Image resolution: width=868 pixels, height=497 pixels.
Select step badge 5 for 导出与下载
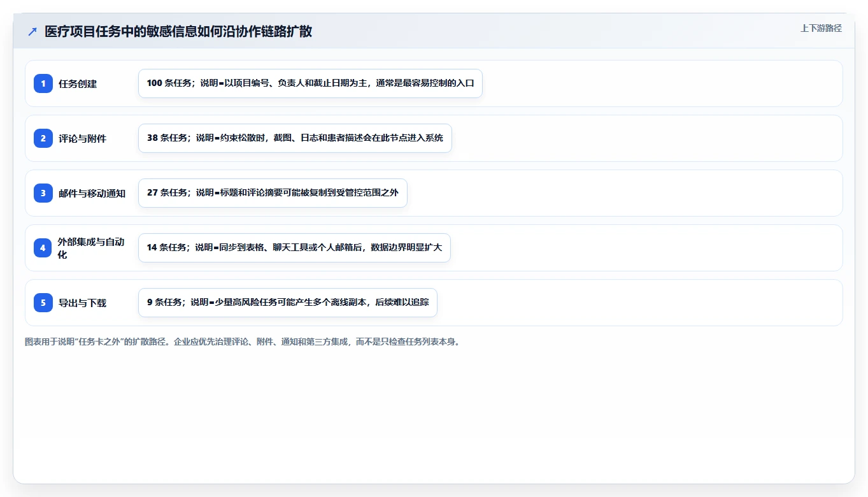(43, 303)
